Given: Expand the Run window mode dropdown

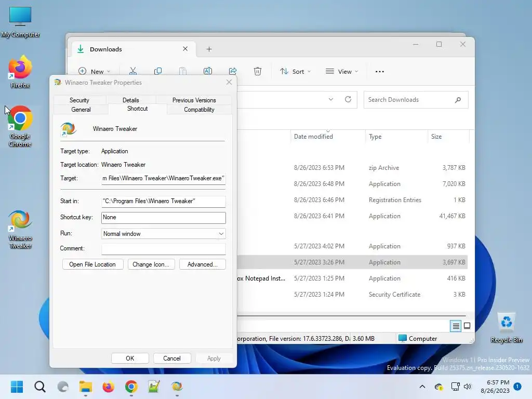Looking at the screenshot, I should click(221, 234).
